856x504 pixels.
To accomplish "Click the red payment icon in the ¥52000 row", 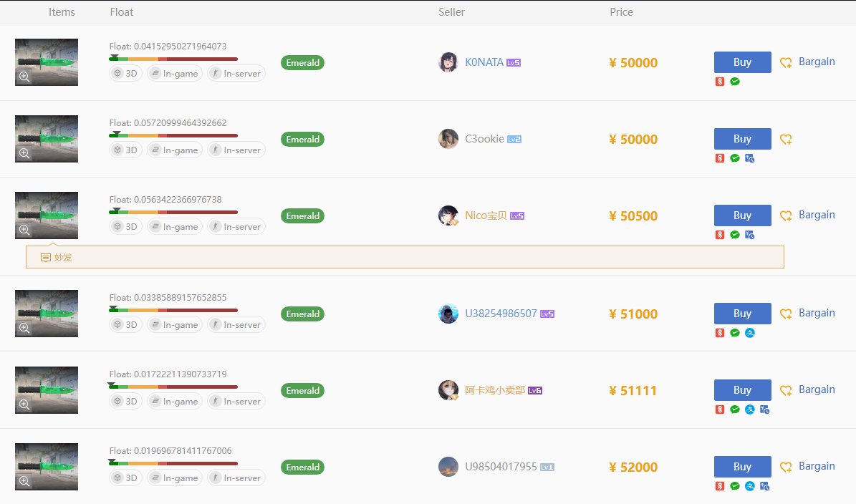I will pos(719,486).
